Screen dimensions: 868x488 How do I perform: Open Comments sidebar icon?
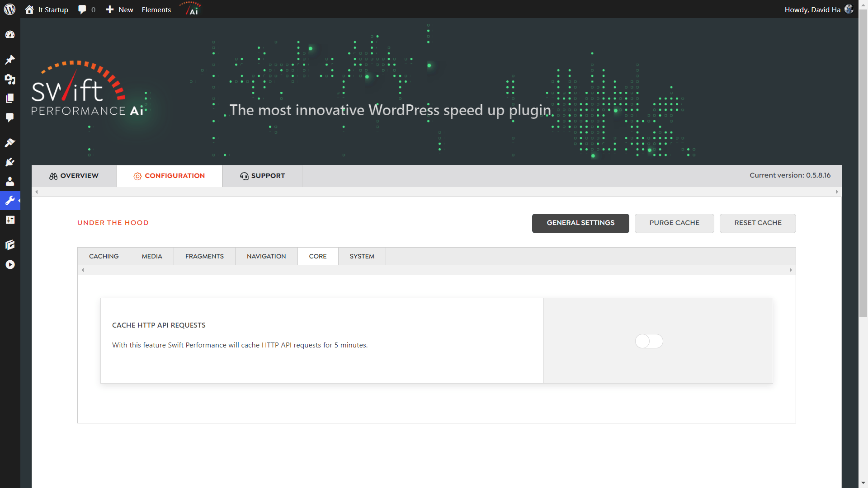tap(10, 118)
